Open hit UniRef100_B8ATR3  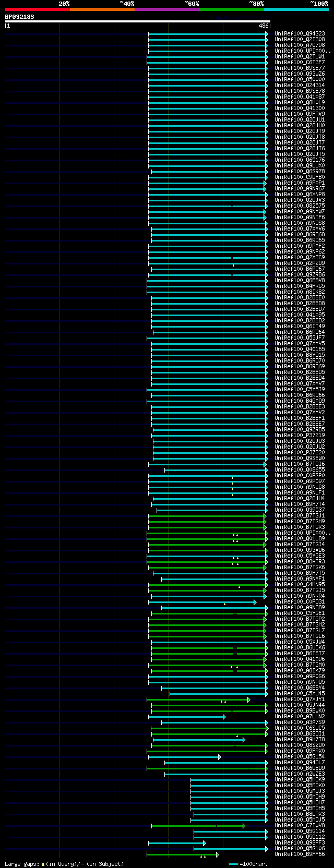(300, 562)
